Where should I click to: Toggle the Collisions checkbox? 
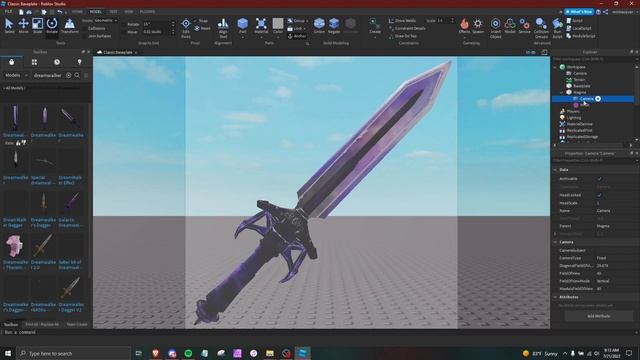click(x=85, y=29)
